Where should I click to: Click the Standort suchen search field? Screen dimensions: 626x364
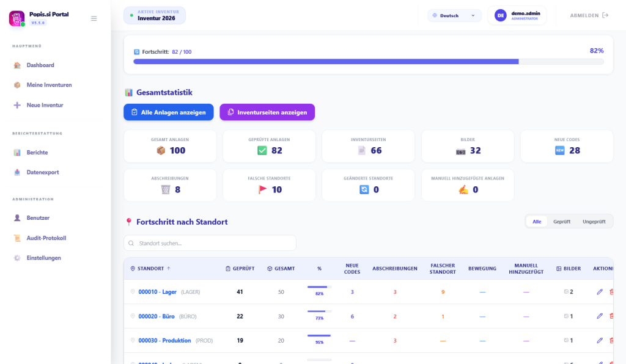pyautogui.click(x=210, y=243)
